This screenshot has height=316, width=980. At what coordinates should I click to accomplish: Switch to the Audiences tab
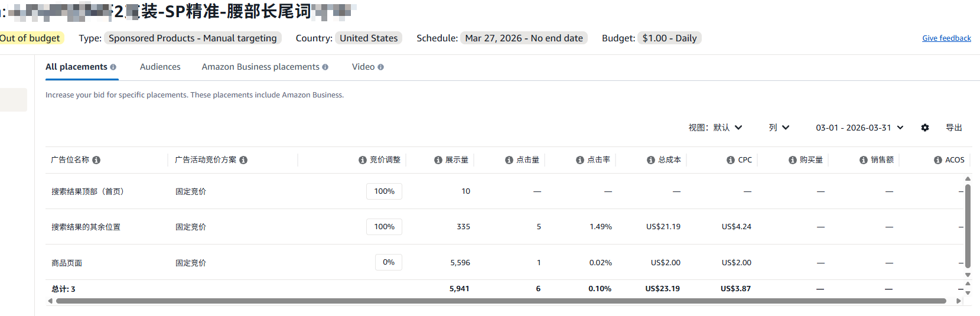(x=160, y=67)
